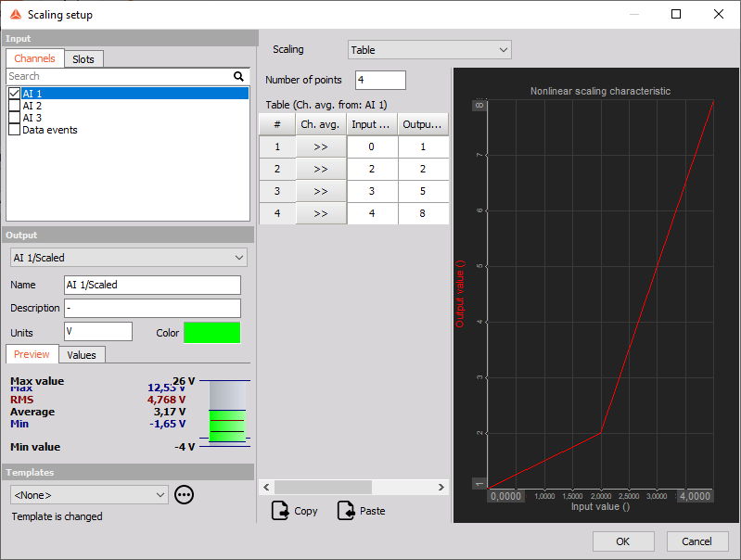This screenshot has width=741, height=560.
Task: Click the # column header
Action: pos(277,124)
